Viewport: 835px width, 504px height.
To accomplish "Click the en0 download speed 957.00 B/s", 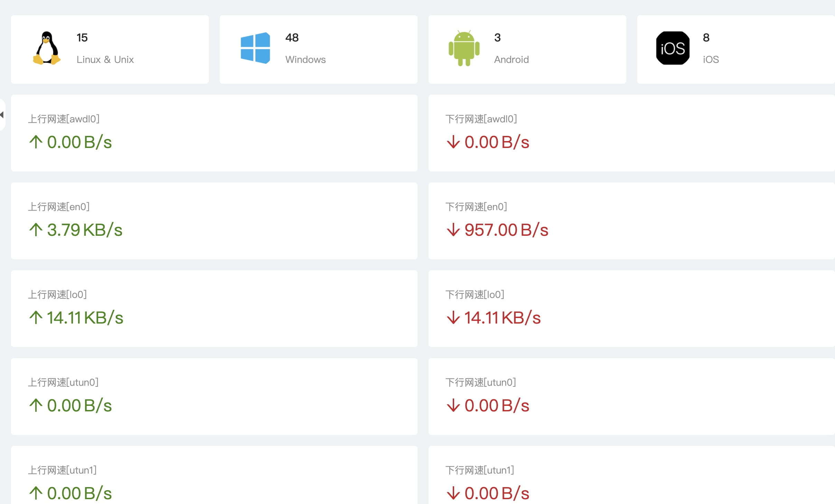I will (506, 230).
